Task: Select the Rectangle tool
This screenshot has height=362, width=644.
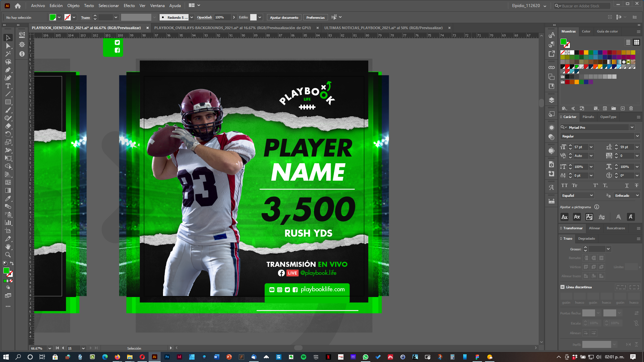Action: (8, 102)
